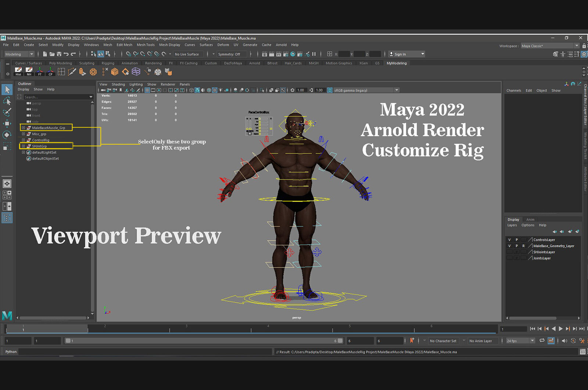Create a new layer from selected objects

577,231
